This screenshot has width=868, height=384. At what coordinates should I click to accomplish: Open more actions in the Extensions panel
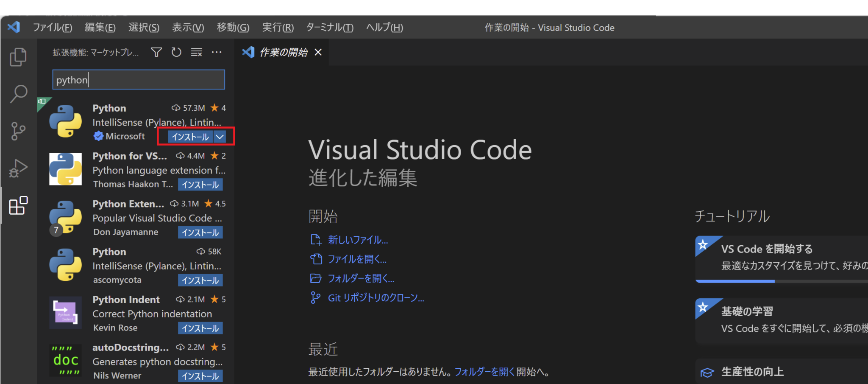point(217,52)
